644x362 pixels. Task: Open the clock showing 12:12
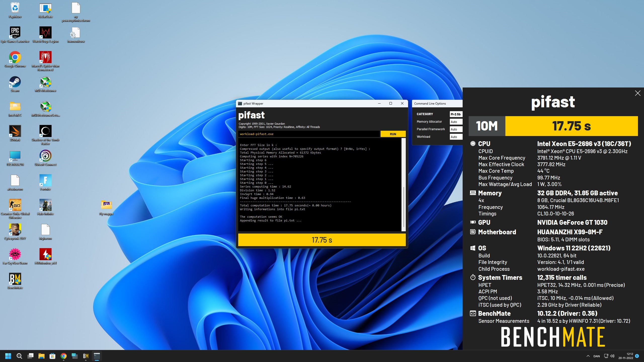[626, 356]
